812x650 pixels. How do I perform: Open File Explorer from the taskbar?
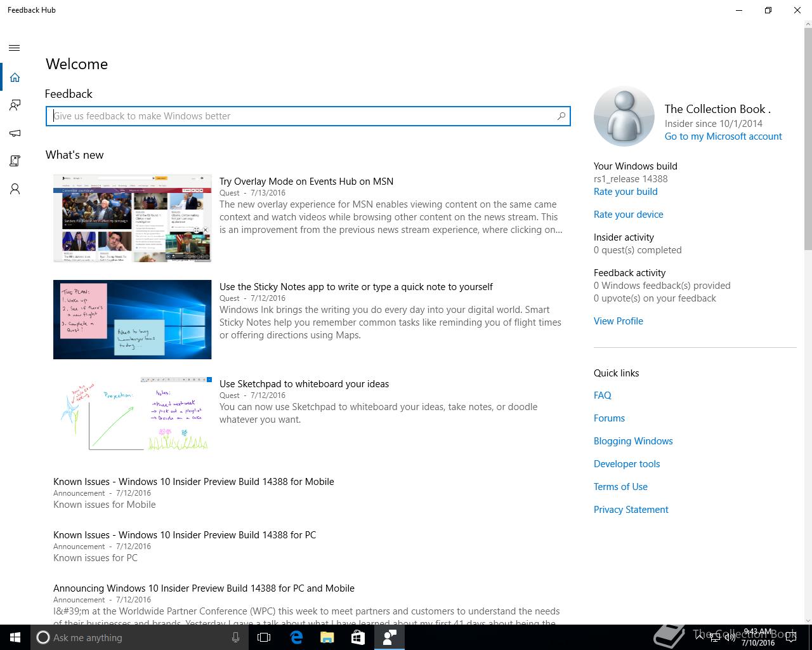click(x=327, y=637)
